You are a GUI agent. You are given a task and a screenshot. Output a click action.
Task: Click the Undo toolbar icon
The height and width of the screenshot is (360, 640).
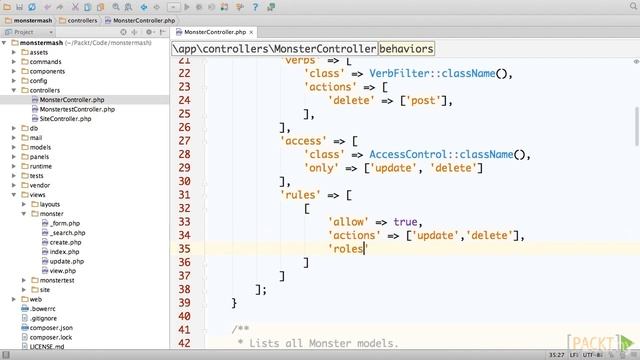coord(47,7)
